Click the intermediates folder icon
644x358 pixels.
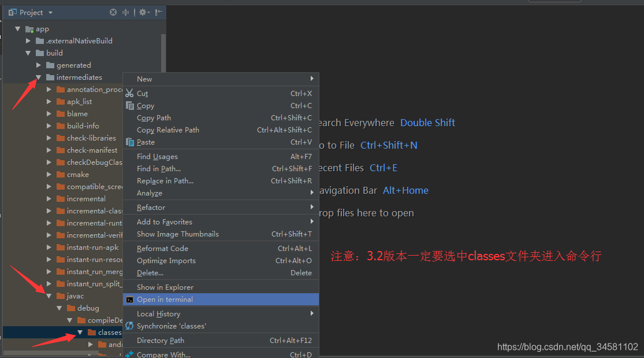click(50, 77)
